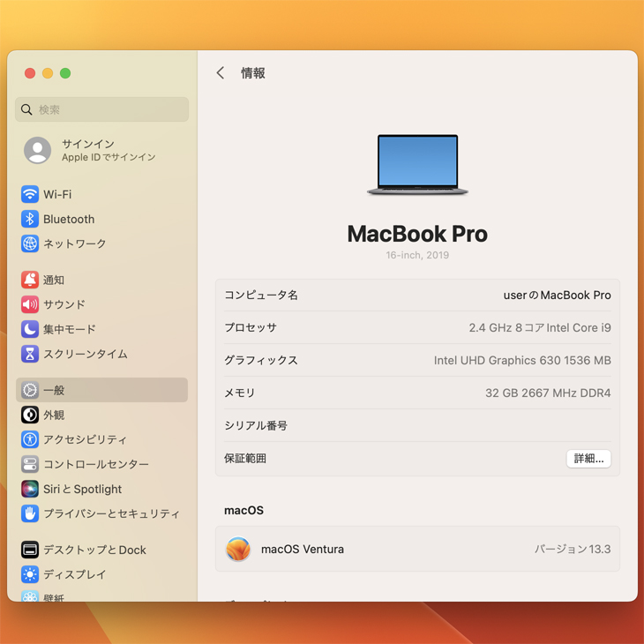This screenshot has width=644, height=644.
Task: Open コントロールセンター settings
Action: click(x=95, y=464)
